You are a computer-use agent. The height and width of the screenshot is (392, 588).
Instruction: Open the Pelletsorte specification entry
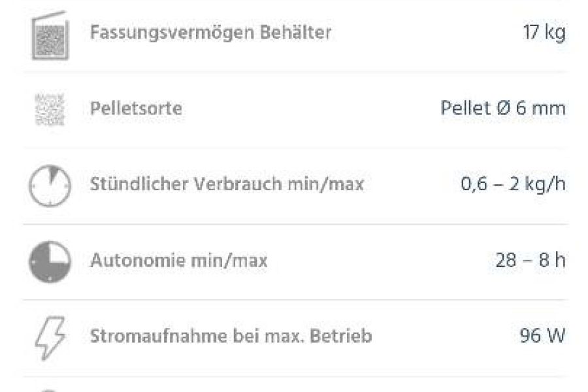coord(294,108)
